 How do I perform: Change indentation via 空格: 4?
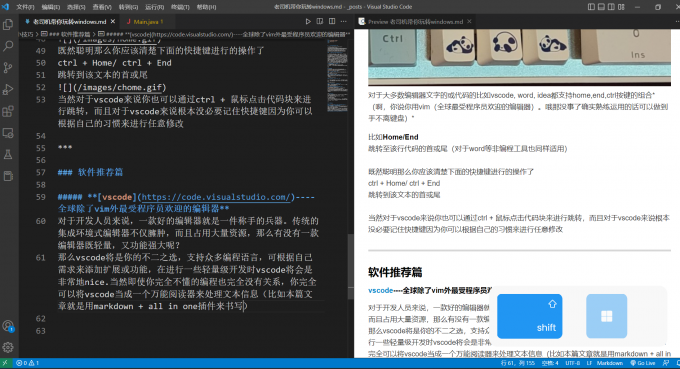(550, 363)
